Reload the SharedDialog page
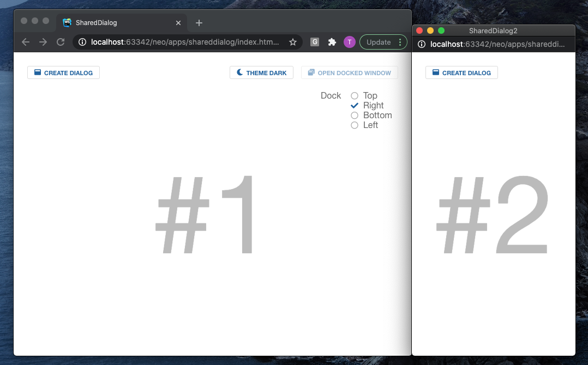Screen dimensions: 588x365 61,42
